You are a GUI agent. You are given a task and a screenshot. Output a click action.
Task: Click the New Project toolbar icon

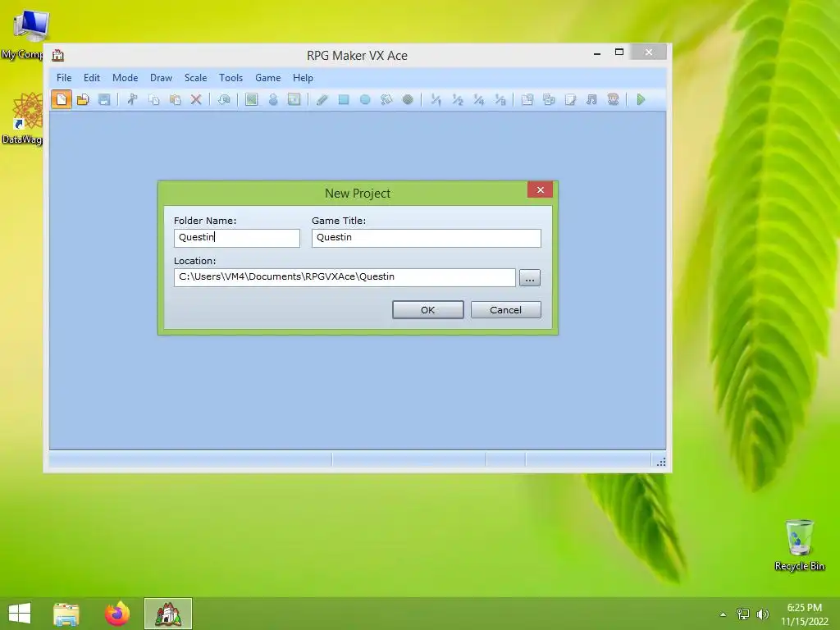coord(61,99)
